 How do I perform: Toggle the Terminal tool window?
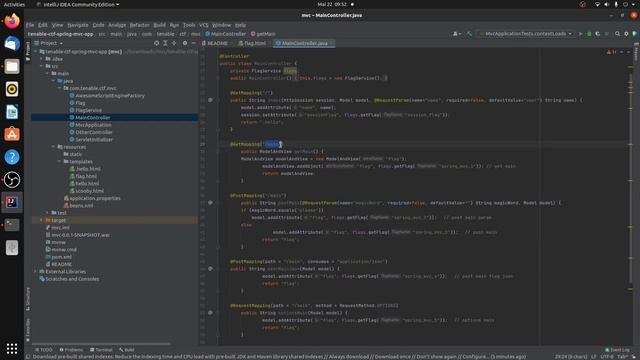pos(101,350)
